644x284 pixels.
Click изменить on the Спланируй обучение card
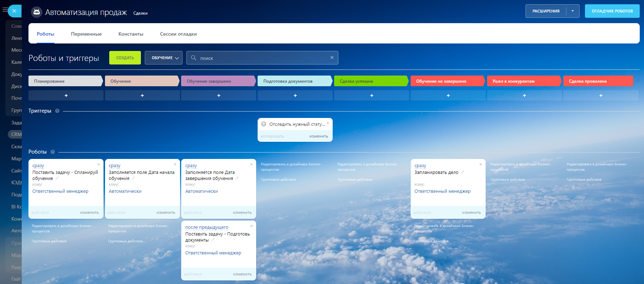click(89, 212)
